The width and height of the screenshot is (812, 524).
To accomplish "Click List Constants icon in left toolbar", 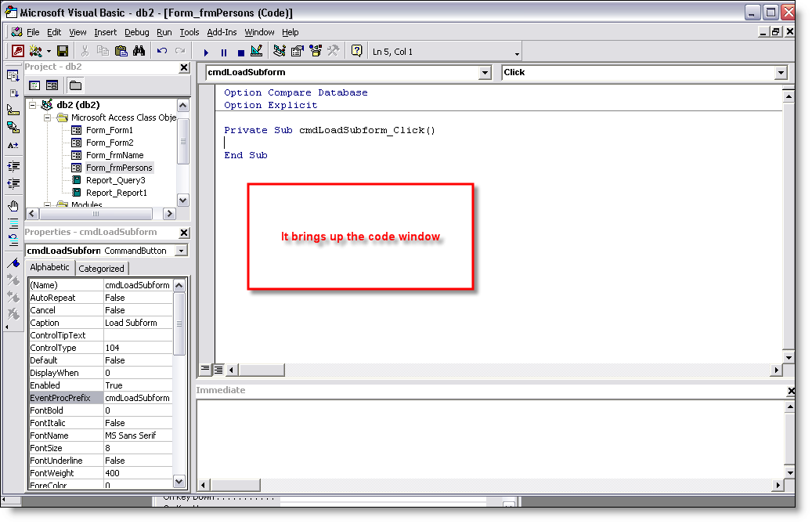I will coord(13,93).
